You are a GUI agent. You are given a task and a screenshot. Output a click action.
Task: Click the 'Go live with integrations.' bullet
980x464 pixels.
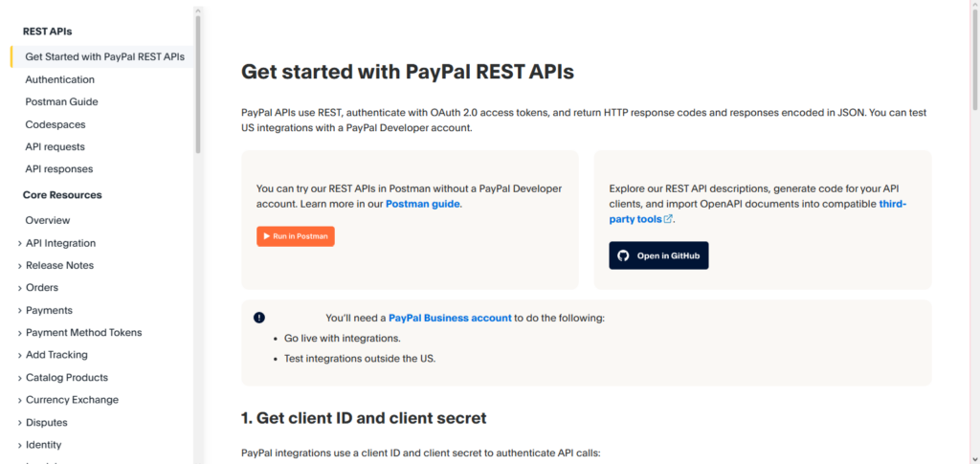(342, 339)
